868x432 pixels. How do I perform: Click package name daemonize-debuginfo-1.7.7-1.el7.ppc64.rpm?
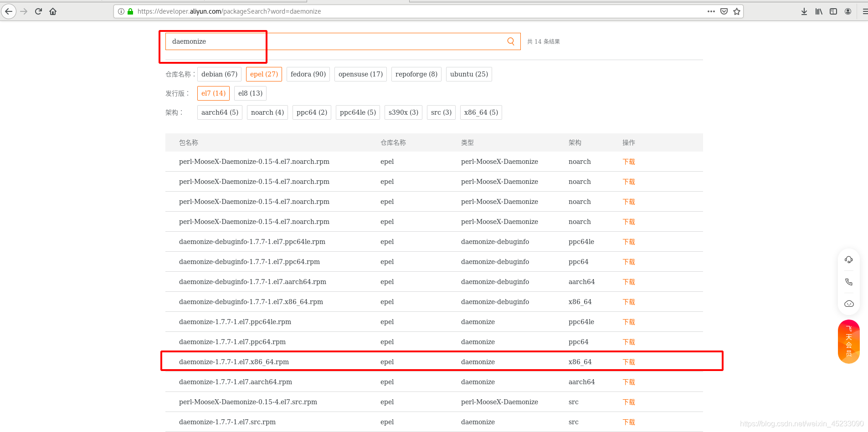249,262
